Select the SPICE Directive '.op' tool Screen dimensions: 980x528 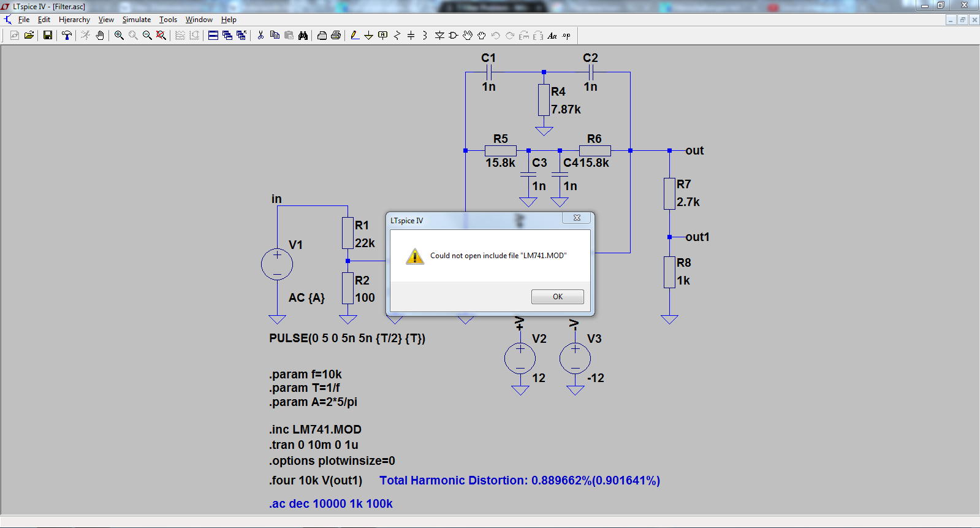566,36
